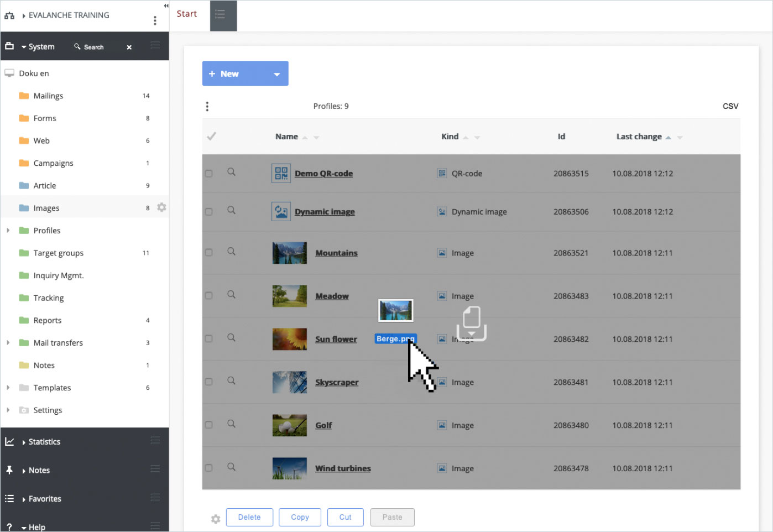Viewport: 773px width, 532px height.
Task: Collapse the sidebar with double-arrow icon
Action: pyautogui.click(x=166, y=6)
